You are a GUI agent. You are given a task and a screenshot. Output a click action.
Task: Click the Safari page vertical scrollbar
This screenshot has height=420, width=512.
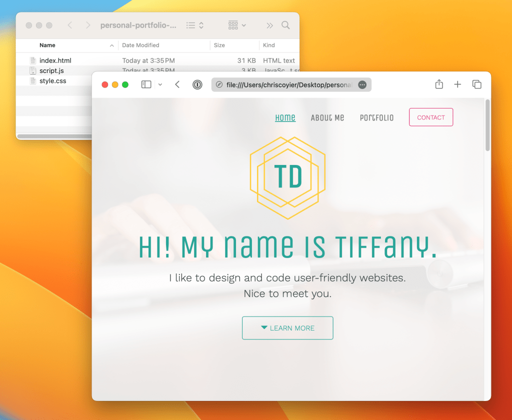[x=487, y=125]
